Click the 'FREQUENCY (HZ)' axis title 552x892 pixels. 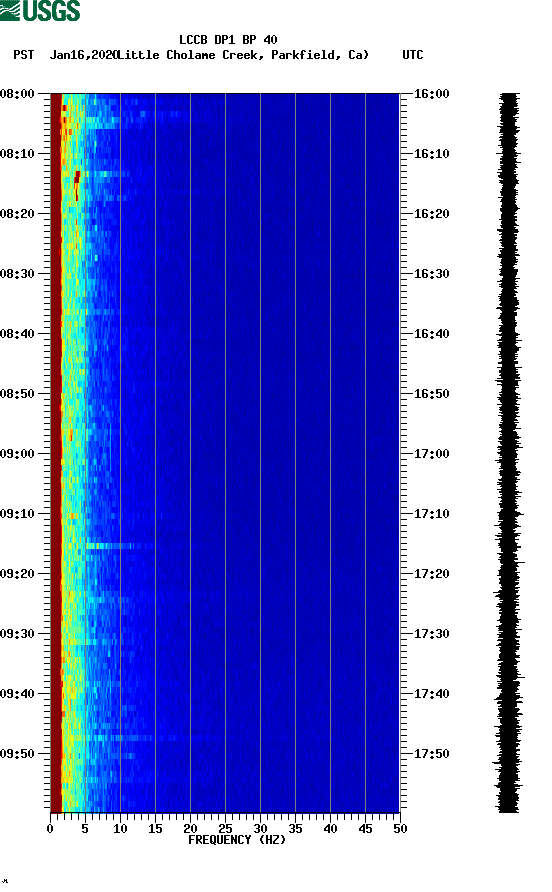coord(237,840)
